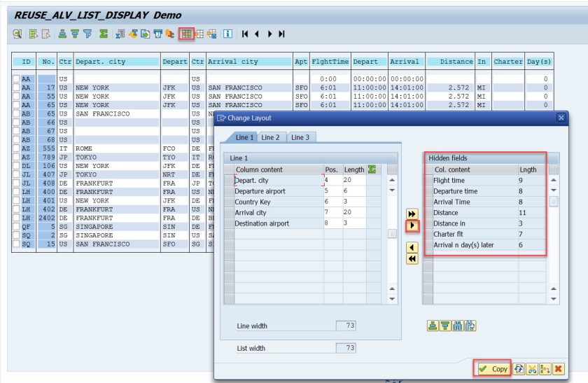Image resolution: width=588 pixels, height=383 pixels.
Task: Click the double right-arrow hide all fields button
Action: 412,214
